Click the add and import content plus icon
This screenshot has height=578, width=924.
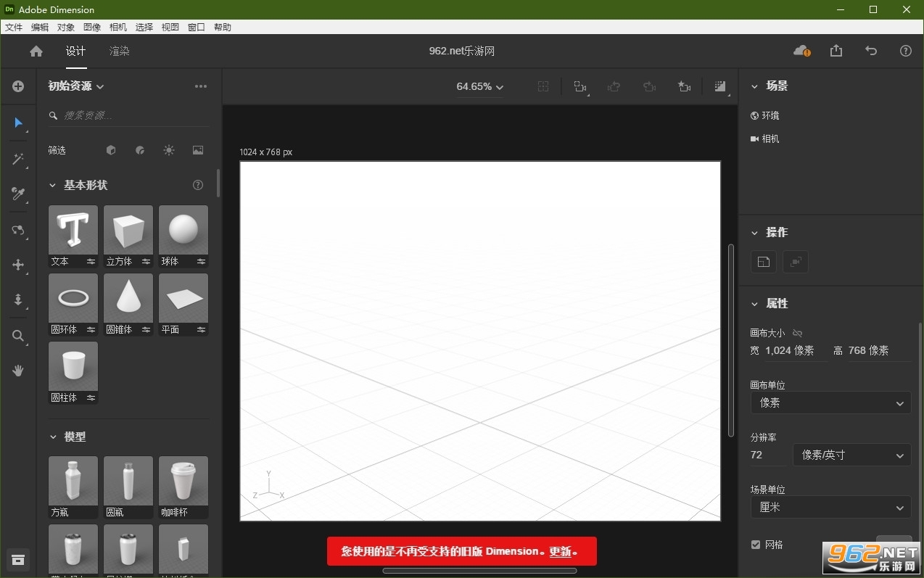[x=18, y=86]
